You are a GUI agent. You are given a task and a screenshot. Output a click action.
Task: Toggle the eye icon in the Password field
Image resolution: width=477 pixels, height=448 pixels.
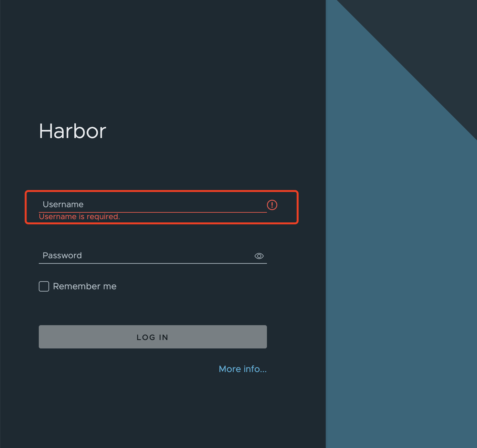click(x=259, y=256)
